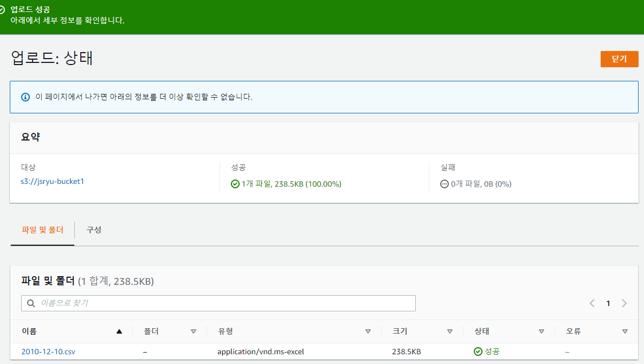Click the previous page chevron arrow
This screenshot has width=644, height=364.
(592, 303)
